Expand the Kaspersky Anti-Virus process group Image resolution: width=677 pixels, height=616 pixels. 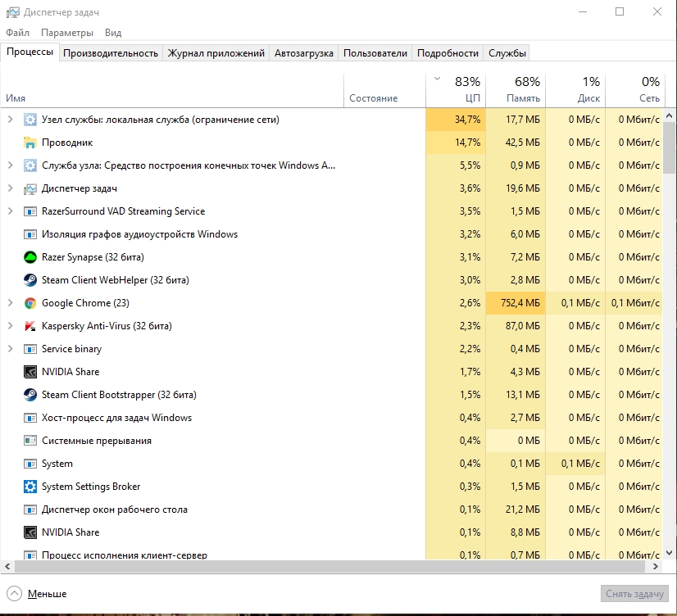click(x=10, y=326)
